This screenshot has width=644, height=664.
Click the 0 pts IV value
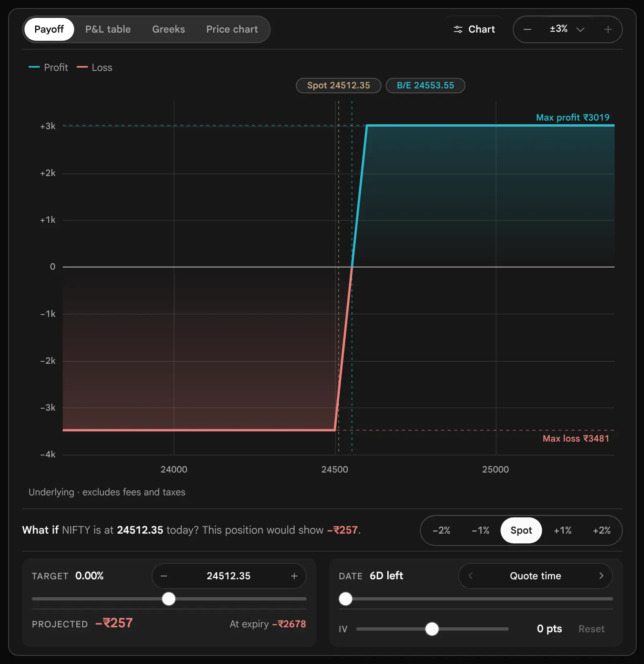click(549, 629)
